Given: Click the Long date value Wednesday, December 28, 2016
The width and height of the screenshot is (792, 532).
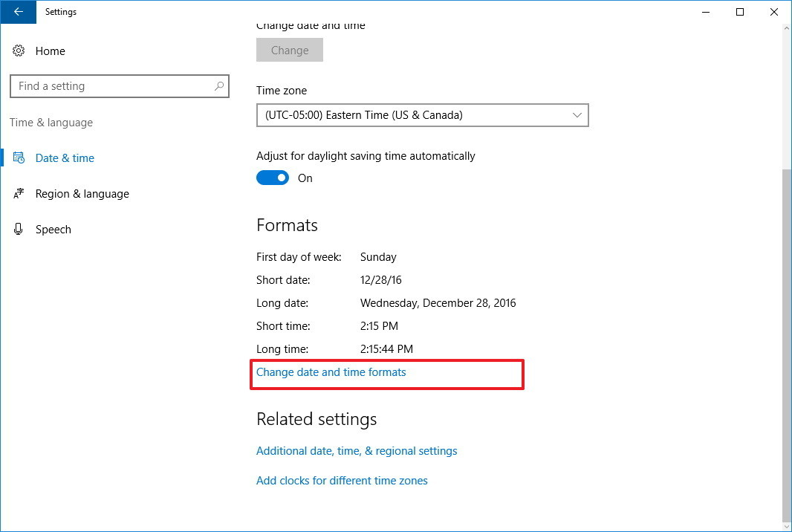Looking at the screenshot, I should click(438, 303).
